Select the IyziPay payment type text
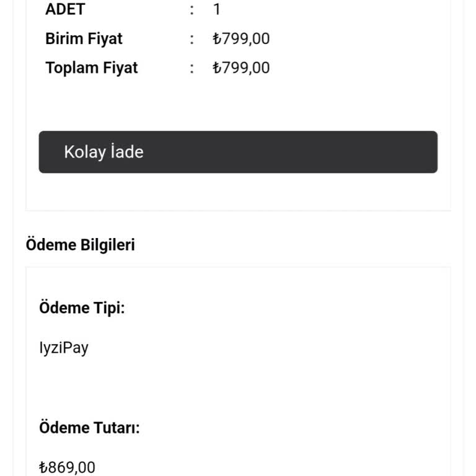476x476 pixels. click(63, 348)
